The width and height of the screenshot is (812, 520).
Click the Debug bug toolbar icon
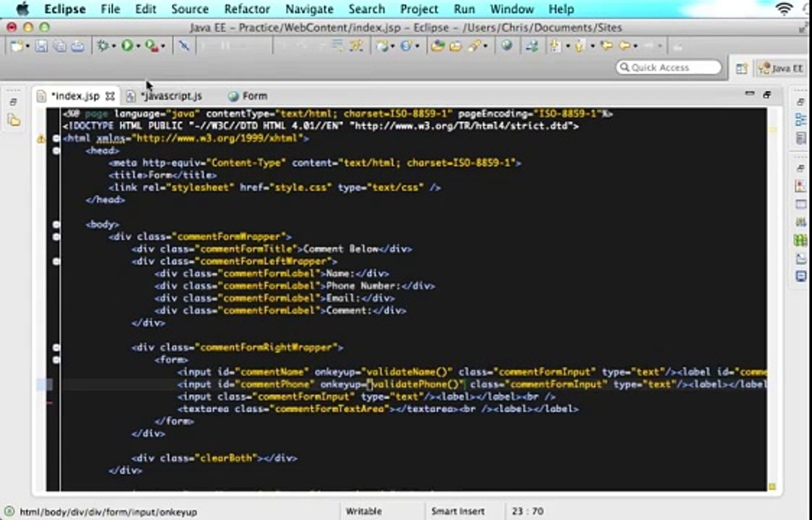point(103,46)
